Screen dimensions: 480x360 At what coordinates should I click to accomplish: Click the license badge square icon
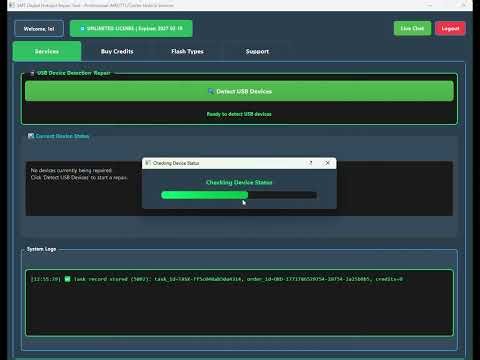tap(82, 29)
